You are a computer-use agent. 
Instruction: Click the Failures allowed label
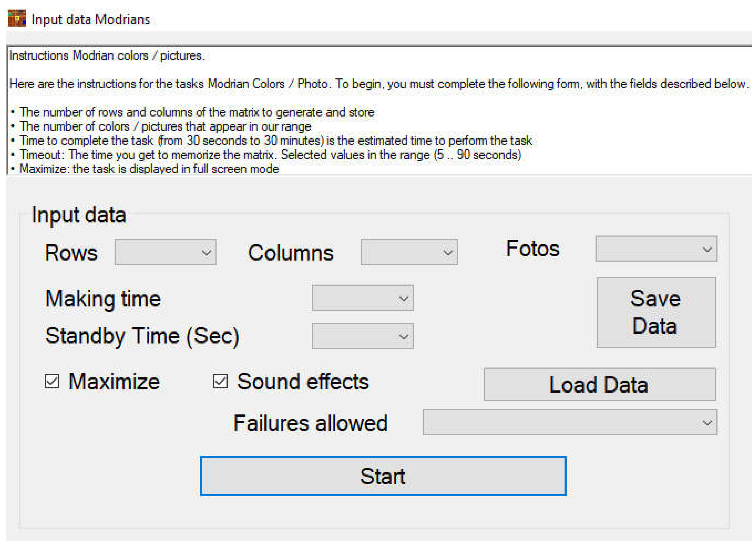coord(310,423)
